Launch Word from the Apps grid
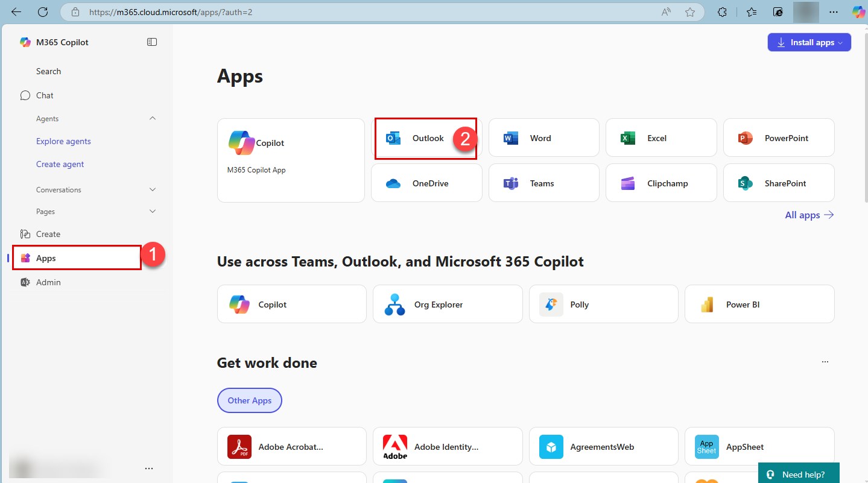This screenshot has height=483, width=868. click(543, 138)
